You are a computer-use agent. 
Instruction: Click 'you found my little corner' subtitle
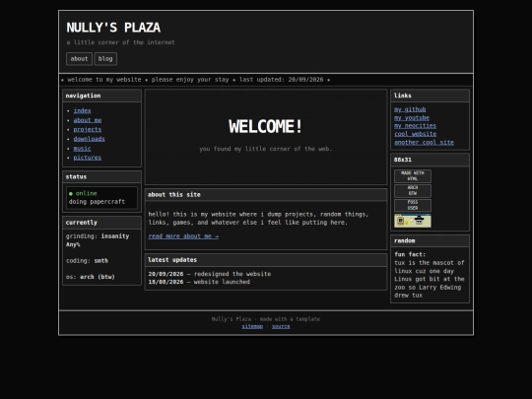[x=266, y=149]
